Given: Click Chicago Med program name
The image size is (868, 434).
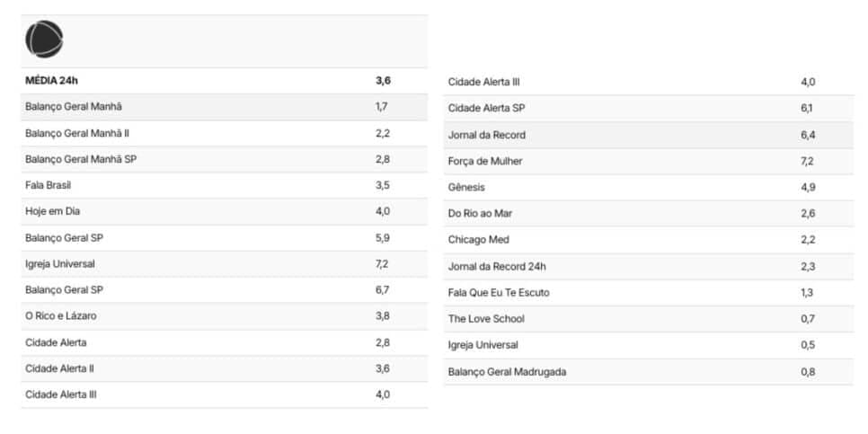Looking at the screenshot, I should [x=479, y=240].
